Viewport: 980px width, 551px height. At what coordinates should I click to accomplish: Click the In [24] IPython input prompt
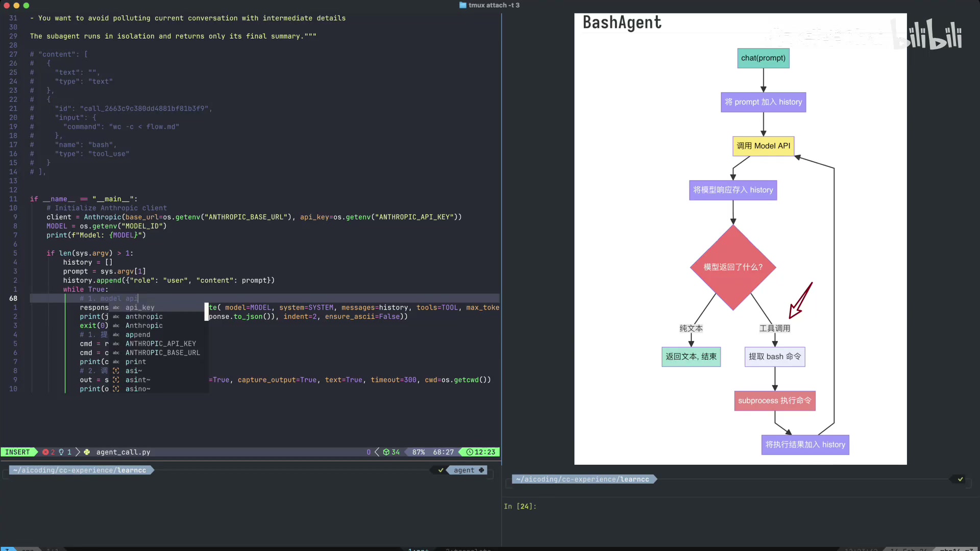pyautogui.click(x=520, y=506)
